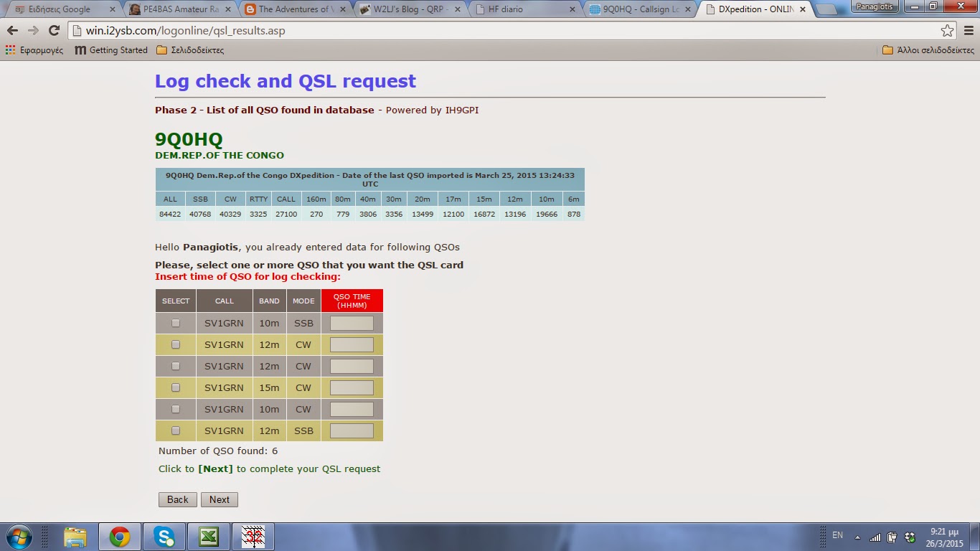Click Next to complete the QSL request
Screen dimensions: 980x551
click(x=220, y=499)
